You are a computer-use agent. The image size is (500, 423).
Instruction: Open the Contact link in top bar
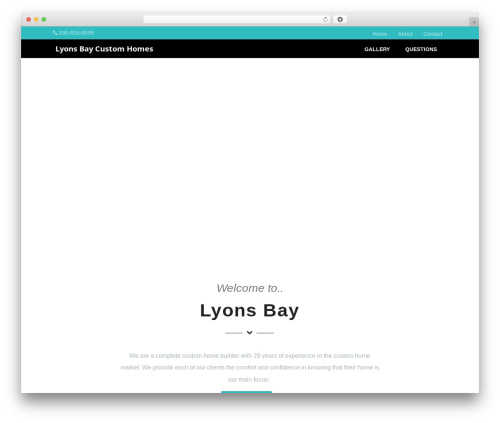(433, 34)
